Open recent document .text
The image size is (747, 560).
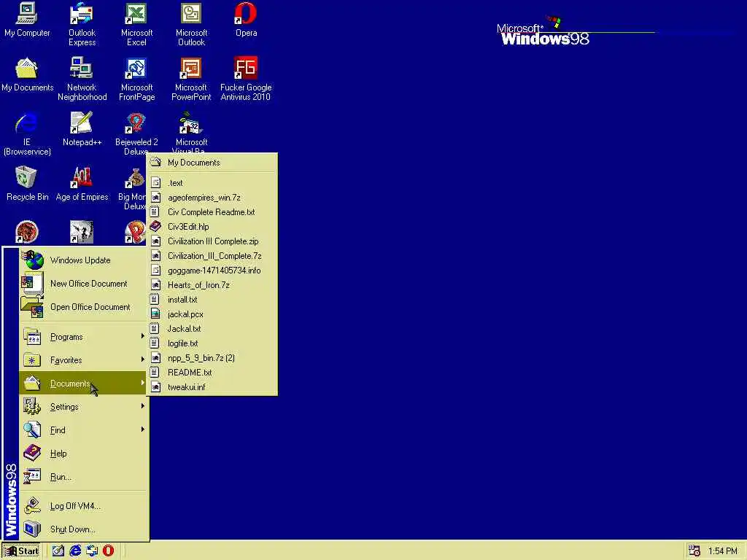[212, 183]
